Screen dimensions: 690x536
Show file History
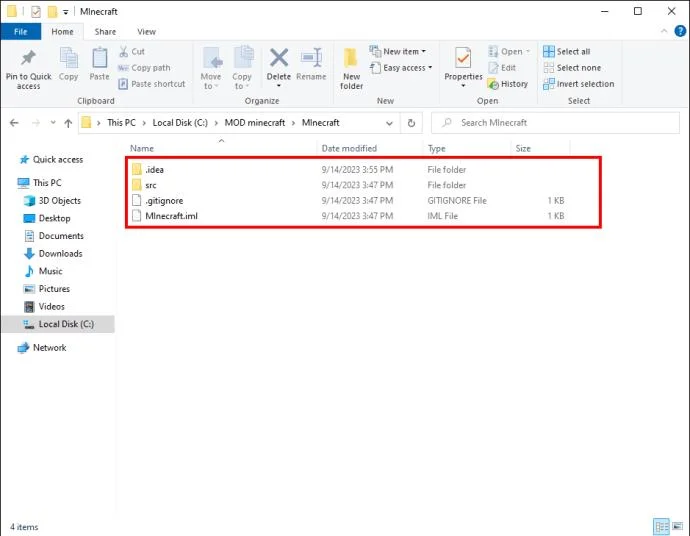click(x=508, y=84)
